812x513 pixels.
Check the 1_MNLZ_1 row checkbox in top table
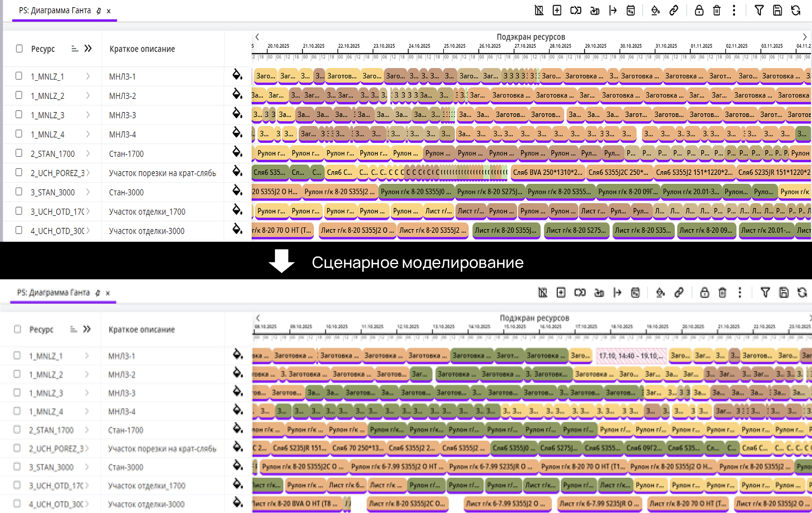(x=19, y=76)
